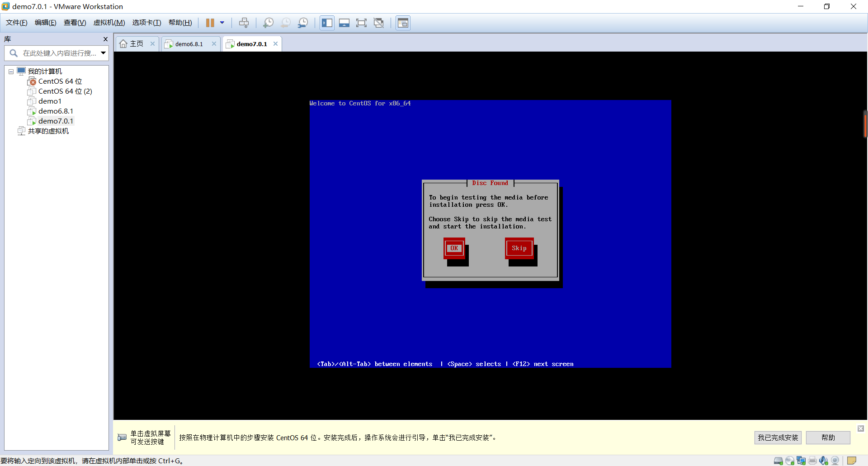Select 我的计算机 in the library tree
The image size is (868, 466).
[45, 71]
